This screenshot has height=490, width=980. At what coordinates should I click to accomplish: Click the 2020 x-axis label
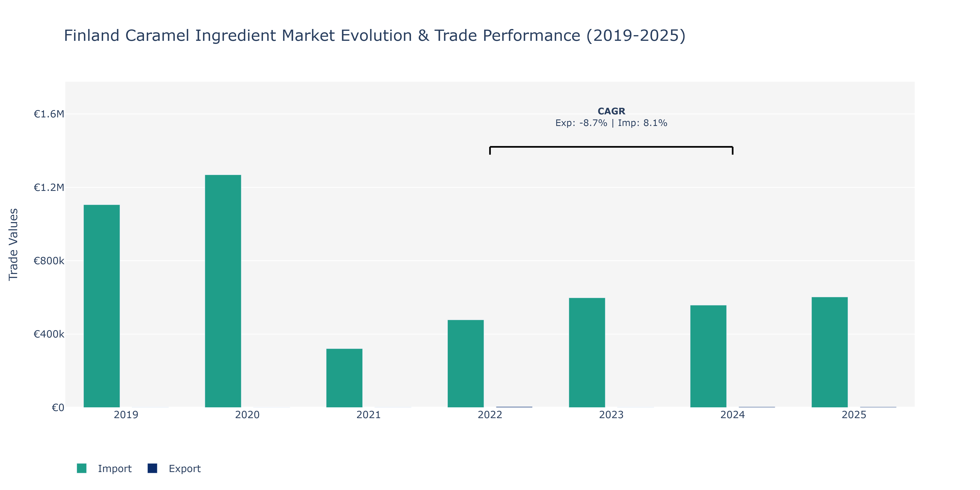tap(247, 415)
